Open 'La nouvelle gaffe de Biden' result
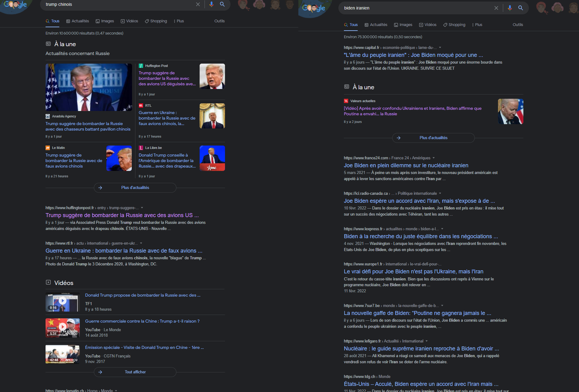Screen dimensions: 579x392 [418, 313]
